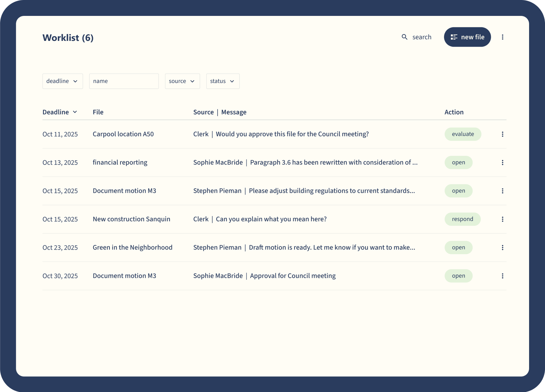Click the evaluate action badge

pyautogui.click(x=463, y=134)
